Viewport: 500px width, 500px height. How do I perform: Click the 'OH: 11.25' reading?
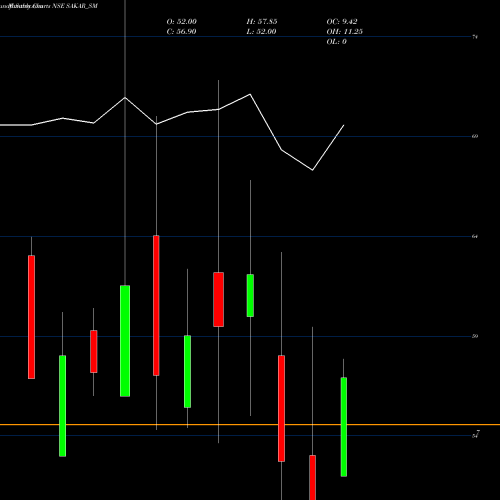coord(345,32)
